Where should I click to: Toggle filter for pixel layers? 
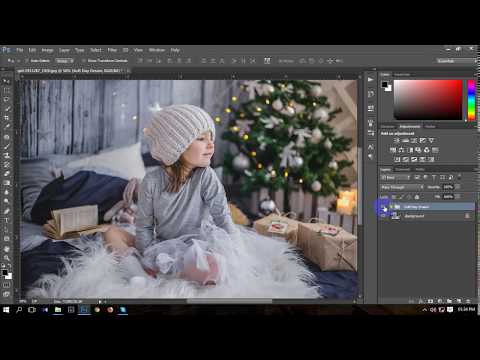pos(417,178)
